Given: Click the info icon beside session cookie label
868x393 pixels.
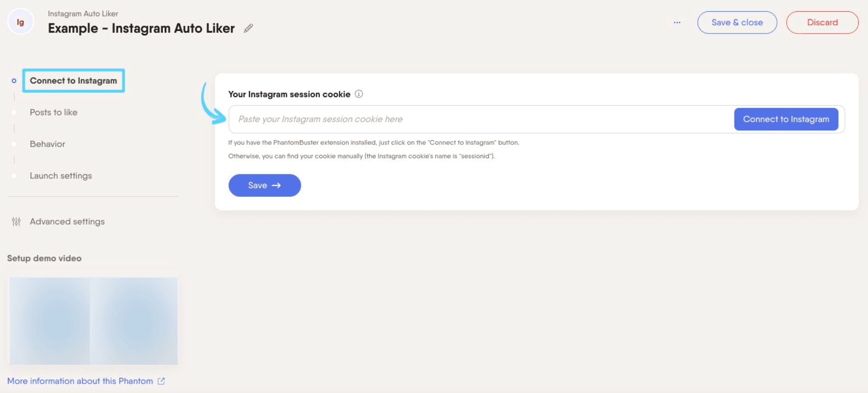Looking at the screenshot, I should 359,94.
